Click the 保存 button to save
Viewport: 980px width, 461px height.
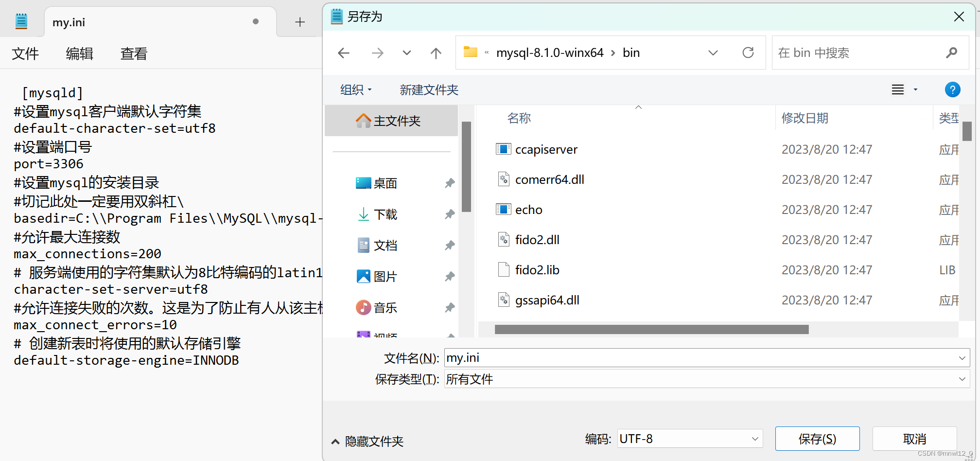[x=817, y=438]
